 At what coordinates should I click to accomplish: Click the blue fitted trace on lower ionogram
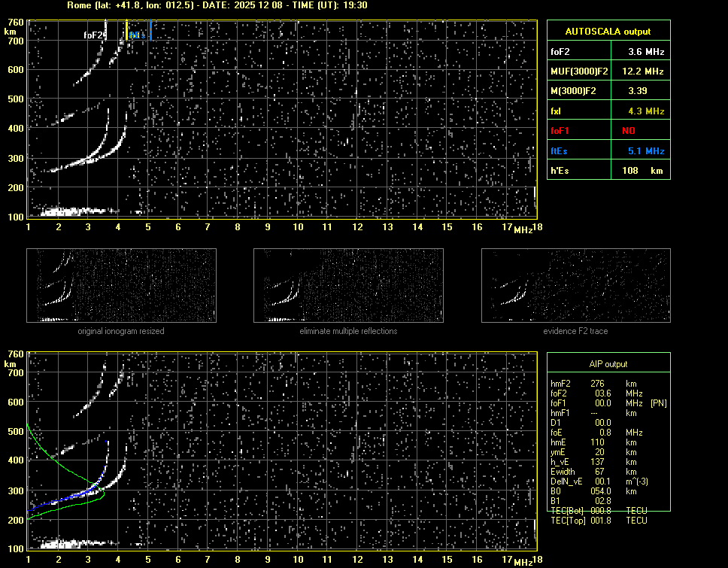68,500
